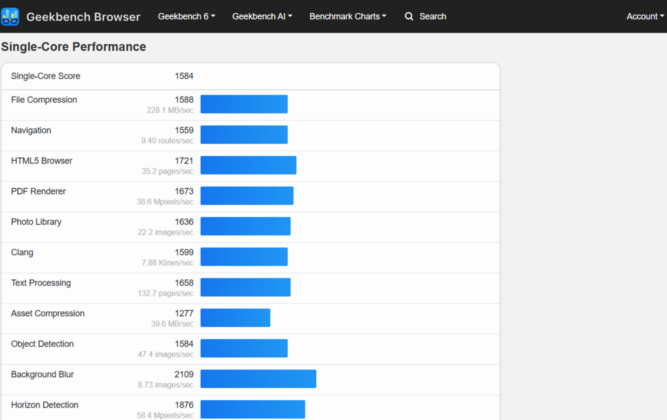
Task: Click the Text Processing score 1658
Action: pyautogui.click(x=184, y=283)
